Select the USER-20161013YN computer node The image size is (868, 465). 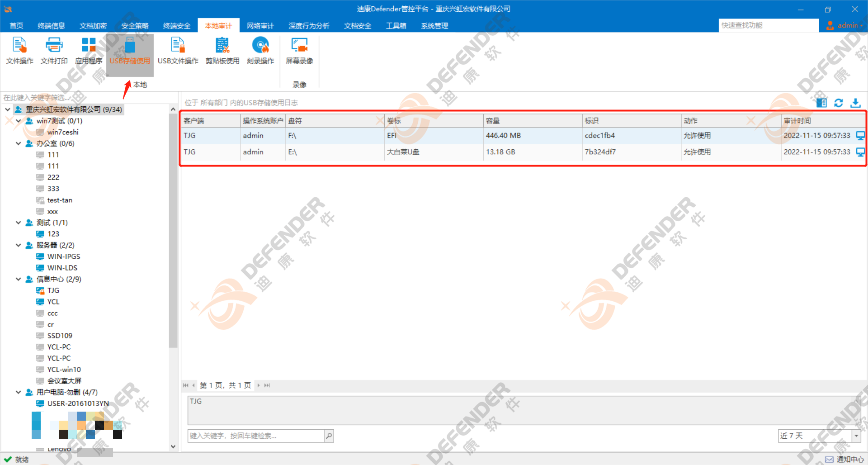pyautogui.click(x=78, y=403)
